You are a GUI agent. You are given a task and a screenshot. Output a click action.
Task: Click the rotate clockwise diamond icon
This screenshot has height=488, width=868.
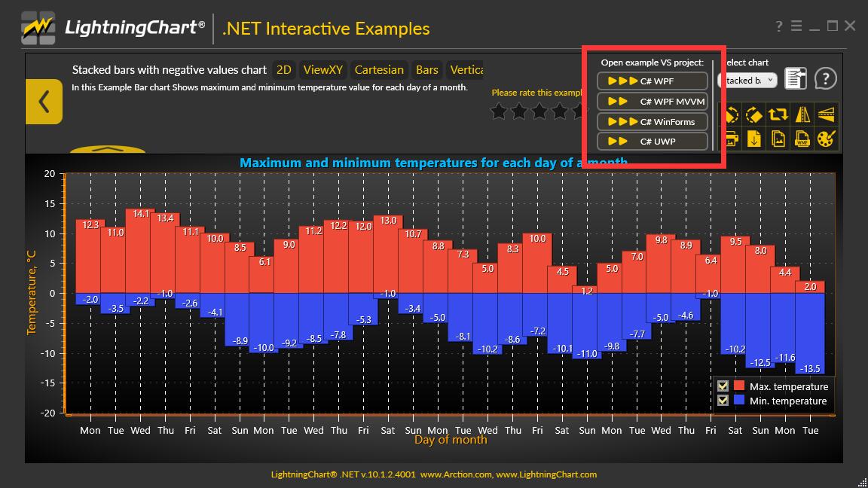tap(754, 114)
